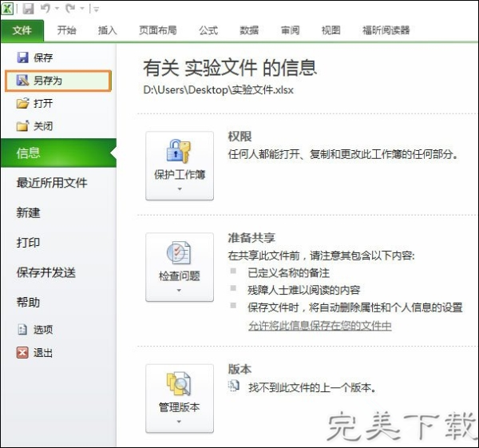Click the 关闭 folder icon in sidebar

pos(22,126)
